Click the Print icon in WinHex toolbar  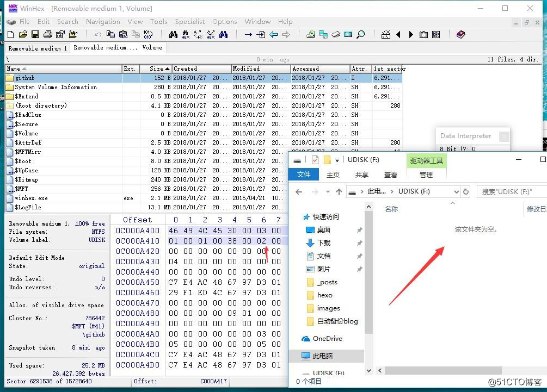[48, 34]
